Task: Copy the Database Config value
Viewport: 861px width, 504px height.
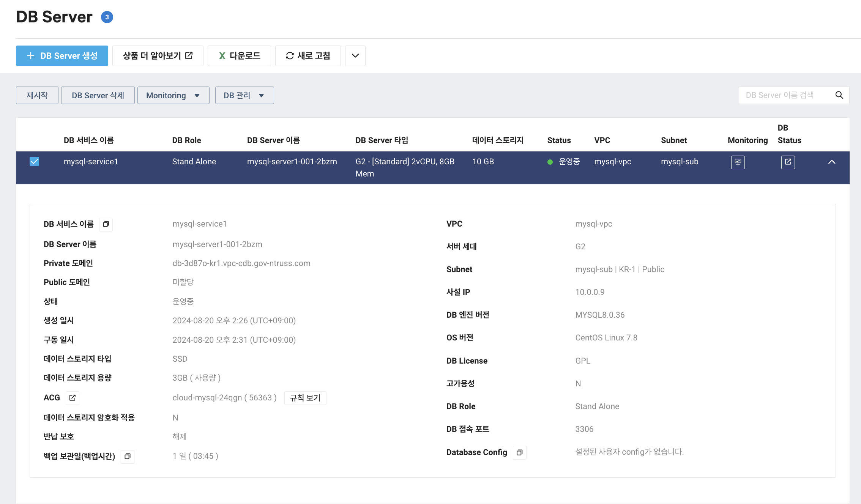Action: coord(520,452)
